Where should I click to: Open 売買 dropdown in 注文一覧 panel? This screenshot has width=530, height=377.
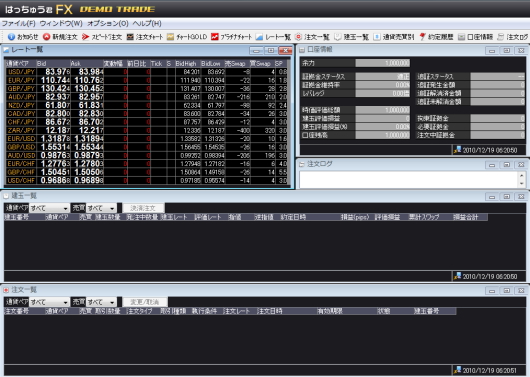pyautogui.click(x=101, y=302)
